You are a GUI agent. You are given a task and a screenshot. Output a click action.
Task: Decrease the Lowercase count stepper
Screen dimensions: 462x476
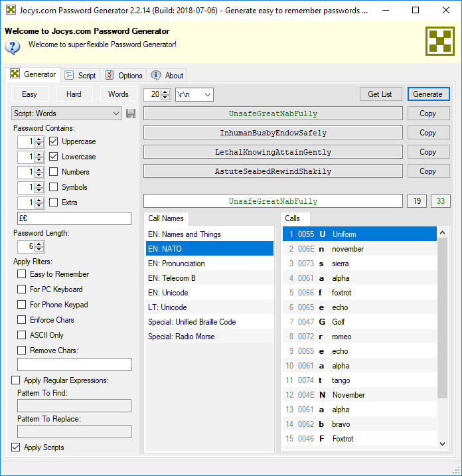pos(39,159)
